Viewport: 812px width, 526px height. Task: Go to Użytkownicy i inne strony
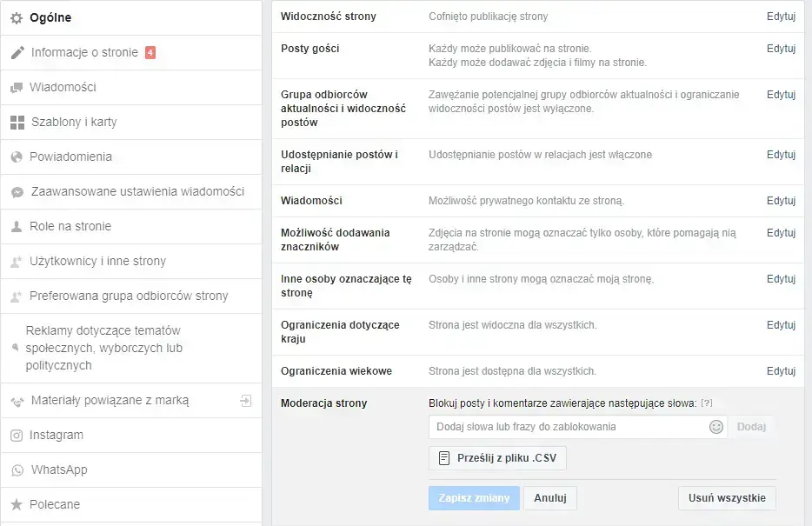click(97, 261)
